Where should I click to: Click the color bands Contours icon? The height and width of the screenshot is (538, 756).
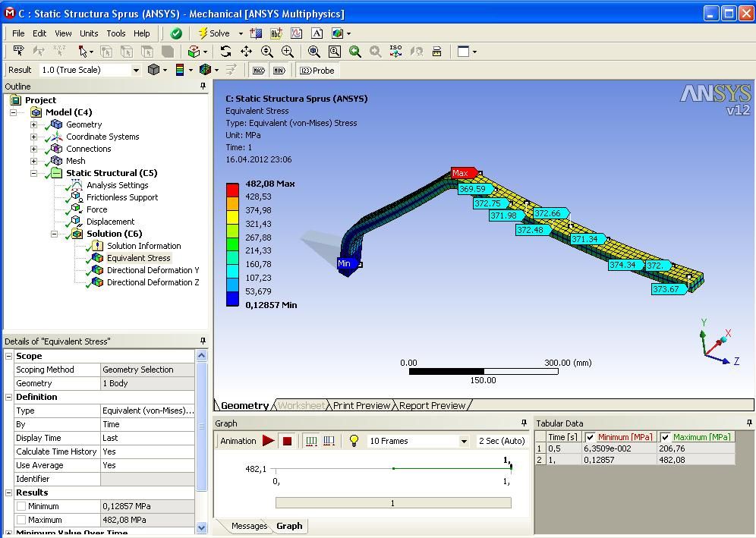pos(180,70)
